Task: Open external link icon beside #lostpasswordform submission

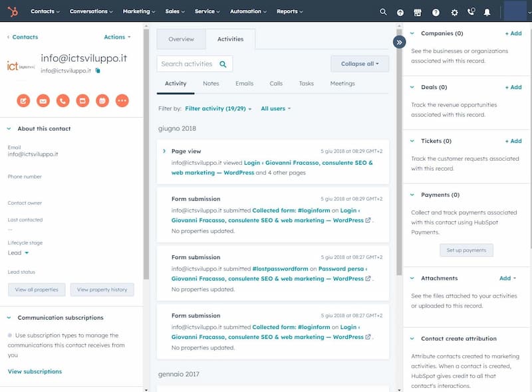Action: coord(368,278)
